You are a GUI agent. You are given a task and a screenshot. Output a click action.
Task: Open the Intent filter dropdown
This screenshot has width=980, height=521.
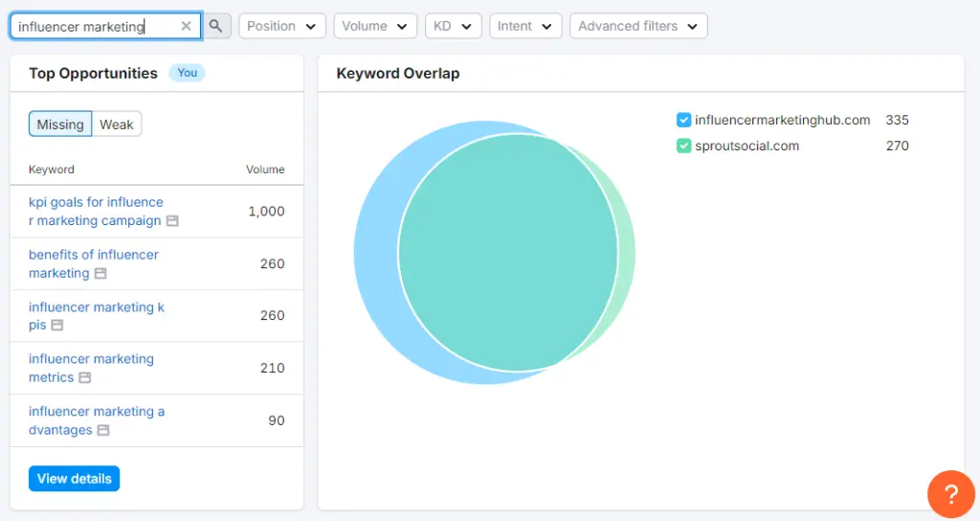pyautogui.click(x=524, y=26)
